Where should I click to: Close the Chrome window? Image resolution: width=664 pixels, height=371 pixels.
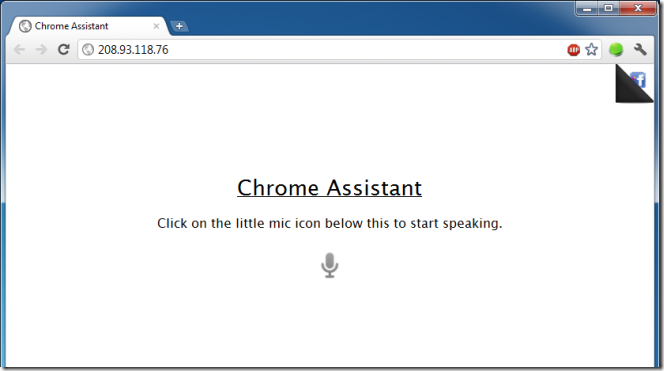(638, 8)
